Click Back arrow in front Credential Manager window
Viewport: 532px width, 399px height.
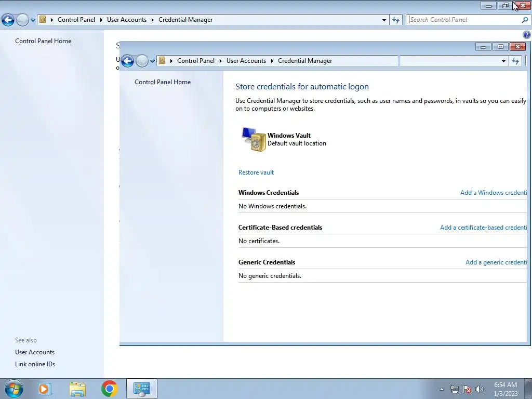(x=128, y=61)
